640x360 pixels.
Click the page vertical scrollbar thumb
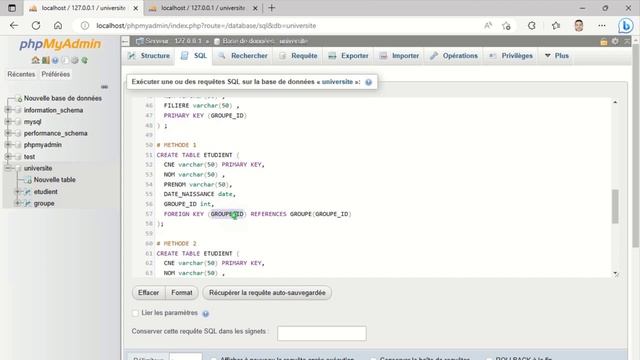pyautogui.click(x=636, y=145)
